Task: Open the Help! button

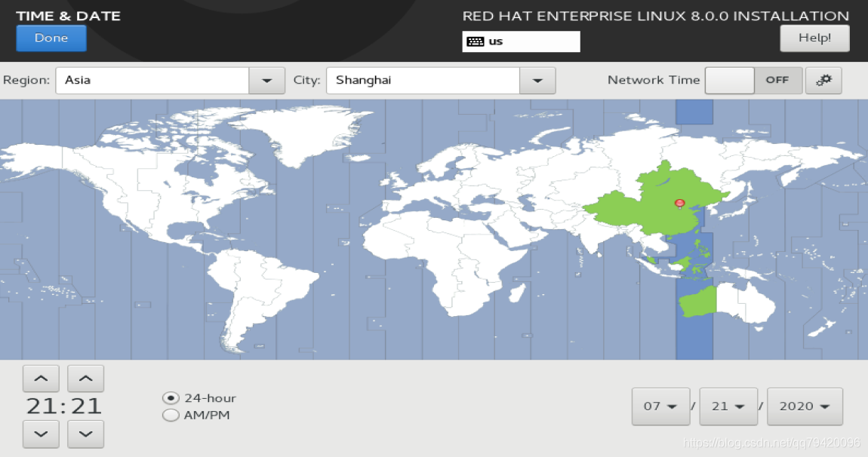Action: point(814,38)
